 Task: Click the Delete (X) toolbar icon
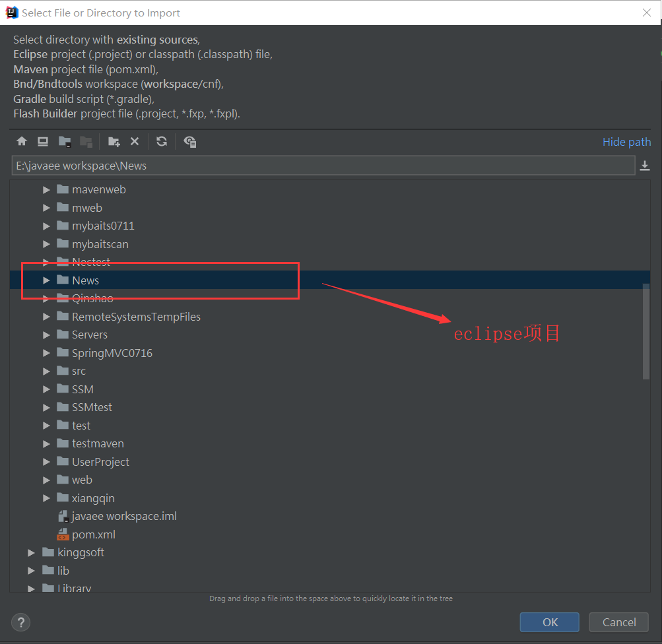tap(135, 141)
